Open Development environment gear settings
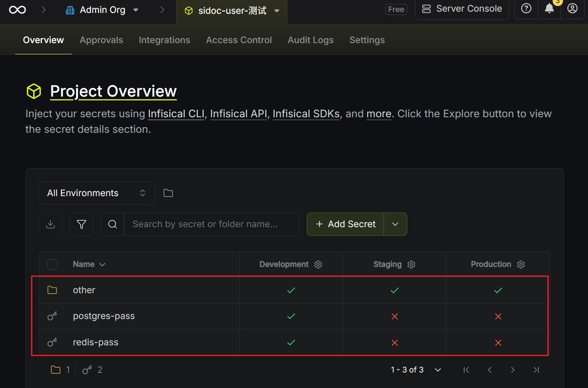588x388 pixels. (318, 265)
